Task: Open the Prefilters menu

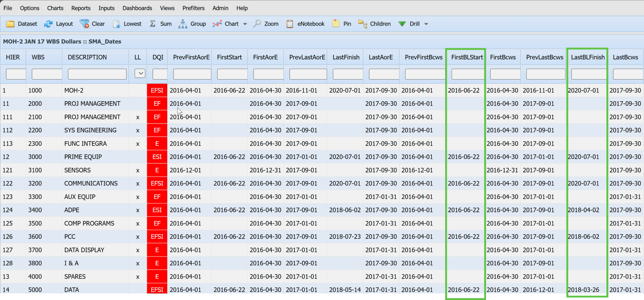Action: [193, 8]
